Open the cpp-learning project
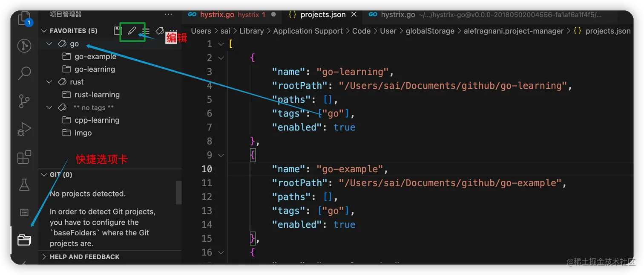The image size is (644, 275). tap(97, 120)
